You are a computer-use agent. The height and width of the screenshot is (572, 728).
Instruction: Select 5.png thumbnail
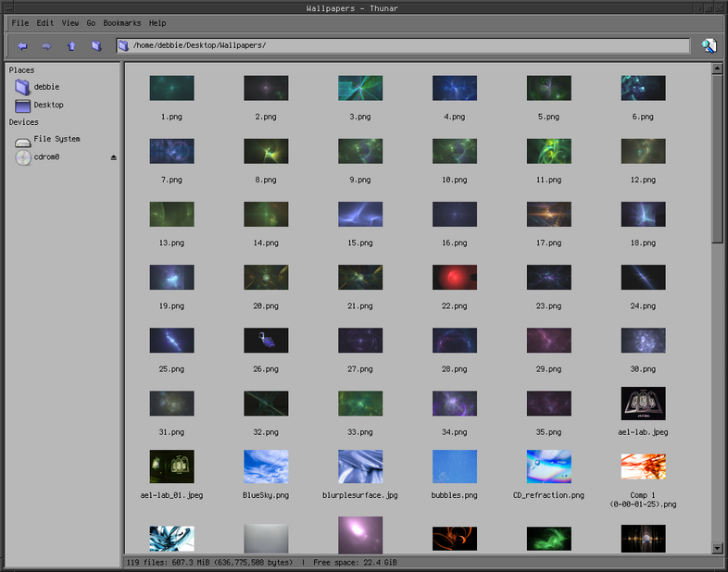(549, 88)
